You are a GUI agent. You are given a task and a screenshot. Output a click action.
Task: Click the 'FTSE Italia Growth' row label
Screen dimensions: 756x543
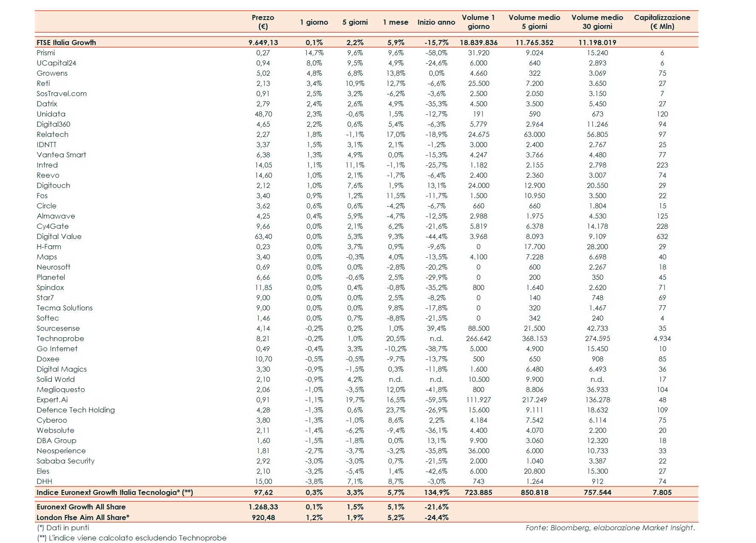pyautogui.click(x=66, y=43)
